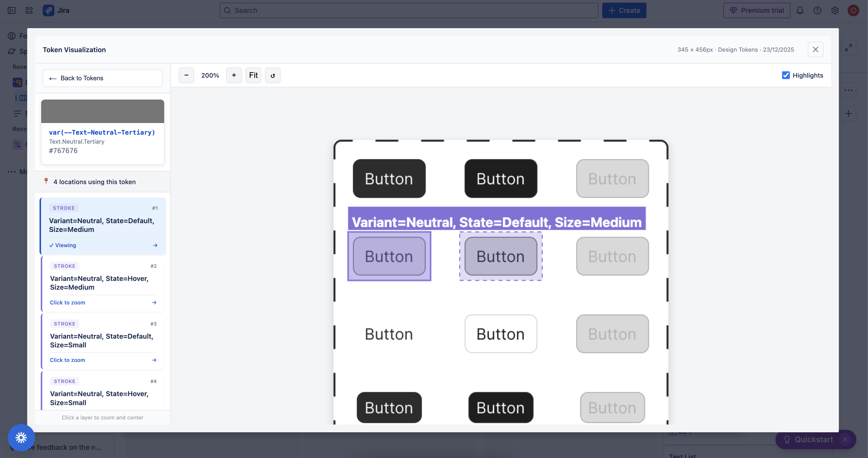This screenshot has height=458, width=868.
Task: Open arrow on Hover Medium card
Action: (x=154, y=303)
